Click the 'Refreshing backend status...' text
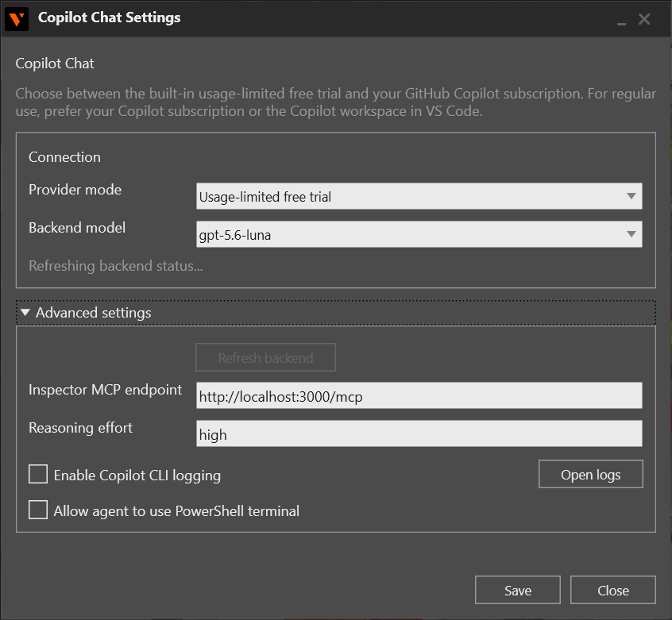The height and width of the screenshot is (620, 672). [116, 266]
